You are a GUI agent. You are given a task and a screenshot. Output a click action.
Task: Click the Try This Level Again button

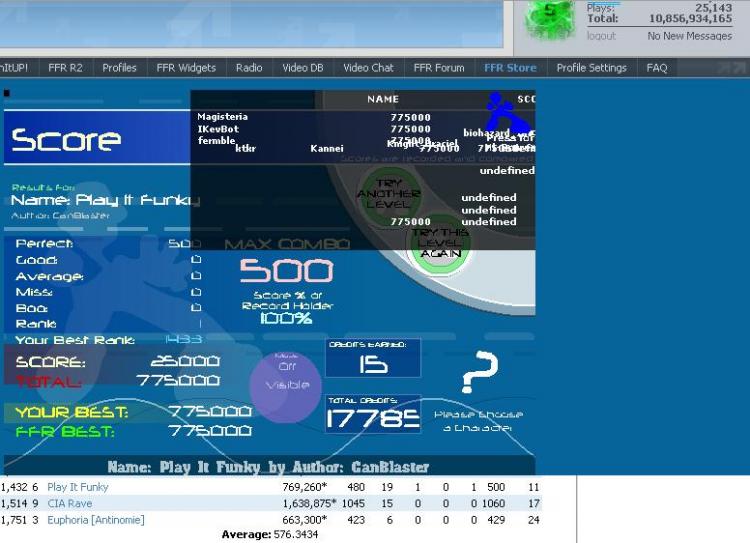coord(440,243)
